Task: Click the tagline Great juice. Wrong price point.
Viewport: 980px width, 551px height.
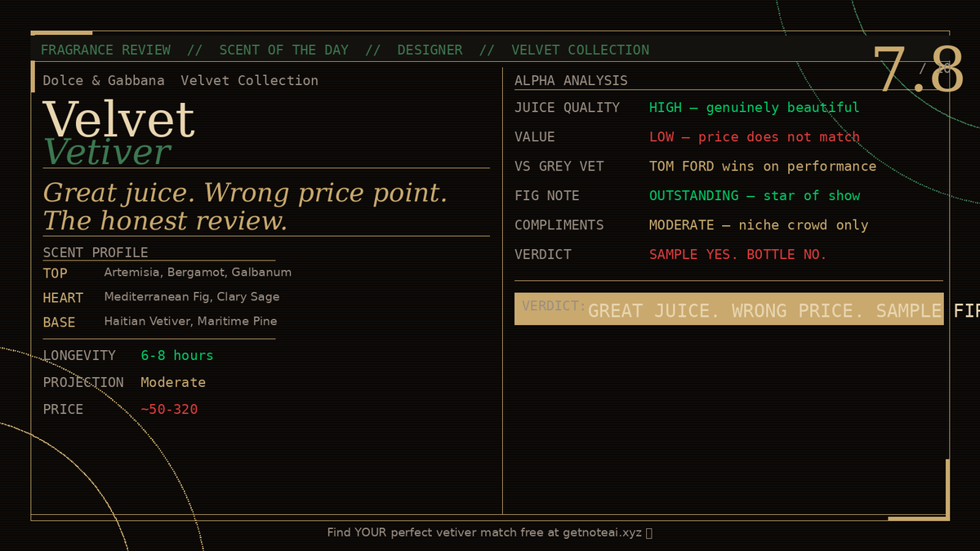Action: coord(245,193)
